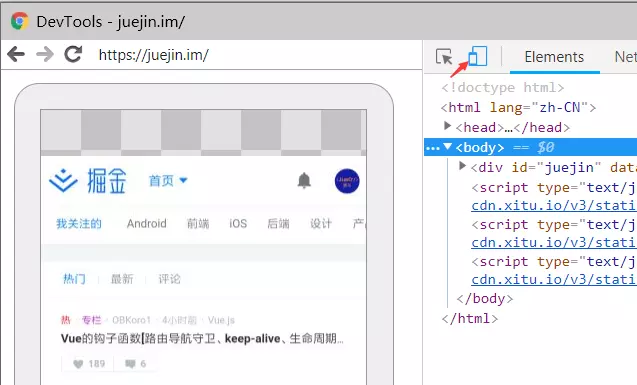The image size is (637, 385).
Task: Select the Android category tab
Action: tap(147, 223)
